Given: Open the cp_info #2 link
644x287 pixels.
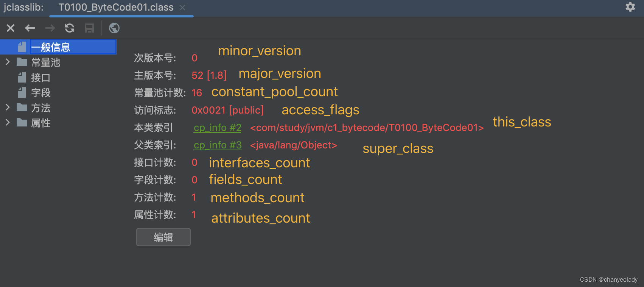Looking at the screenshot, I should (x=218, y=128).
